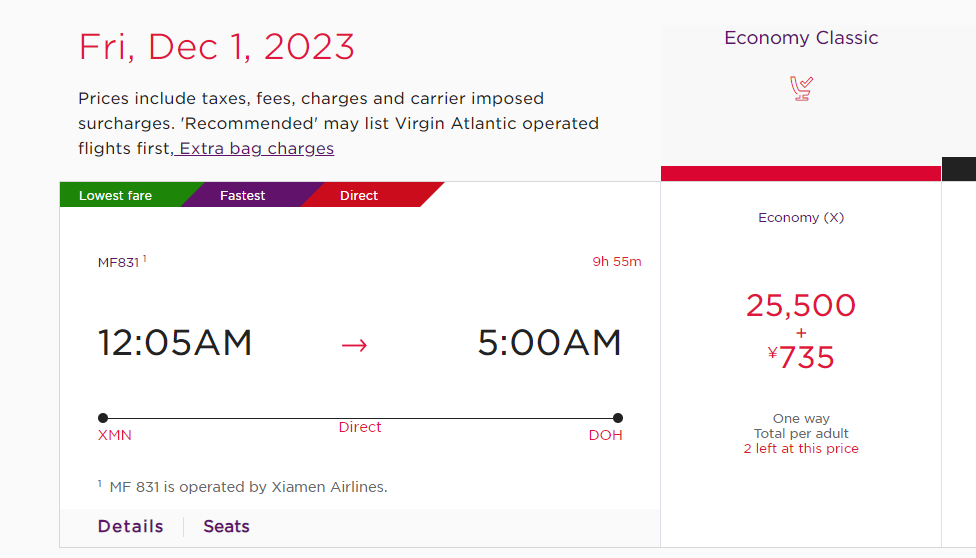
Task: Click the MF831 flight number
Action: (118, 262)
